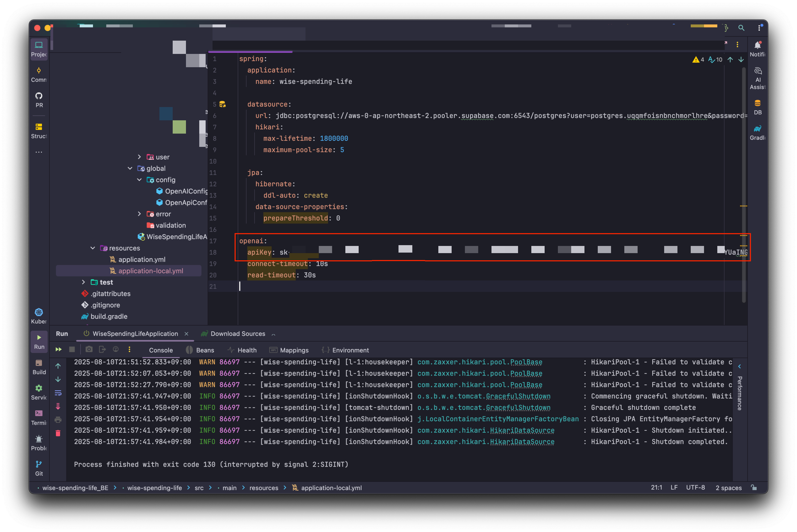Image resolution: width=797 pixels, height=532 pixels.
Task: Open the Kubernetes tool window
Action: [x=39, y=316]
